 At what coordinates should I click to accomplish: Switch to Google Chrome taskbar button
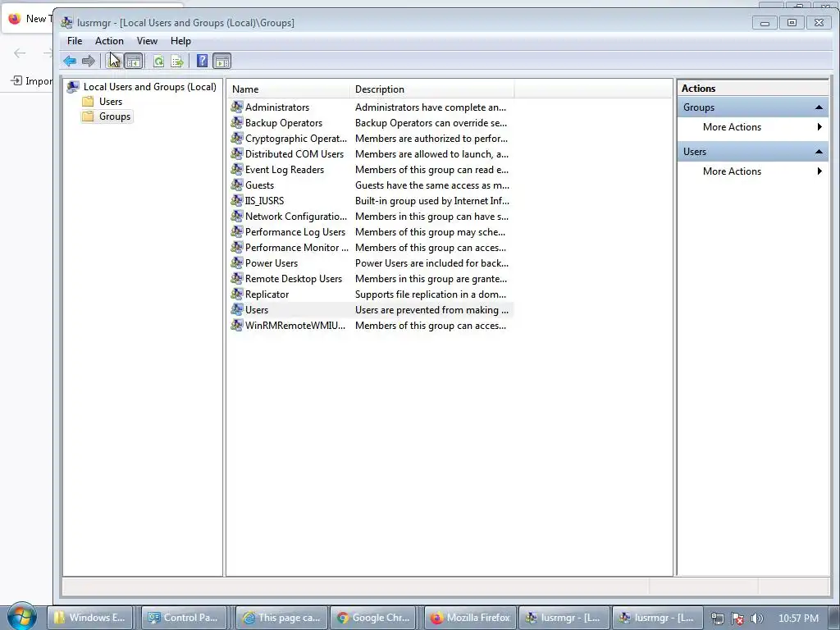(x=374, y=617)
